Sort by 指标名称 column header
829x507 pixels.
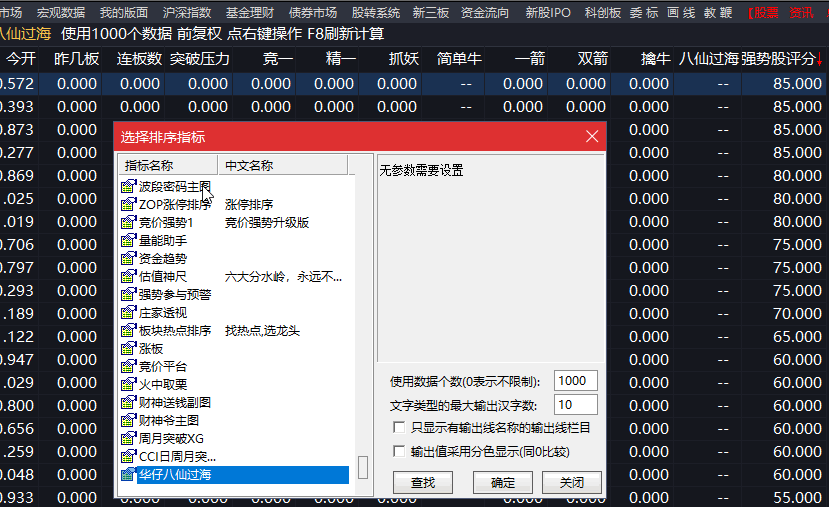click(168, 165)
